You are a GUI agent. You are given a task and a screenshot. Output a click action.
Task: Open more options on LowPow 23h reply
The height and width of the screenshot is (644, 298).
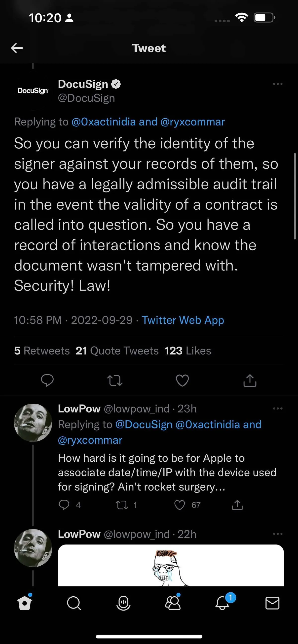277,409
